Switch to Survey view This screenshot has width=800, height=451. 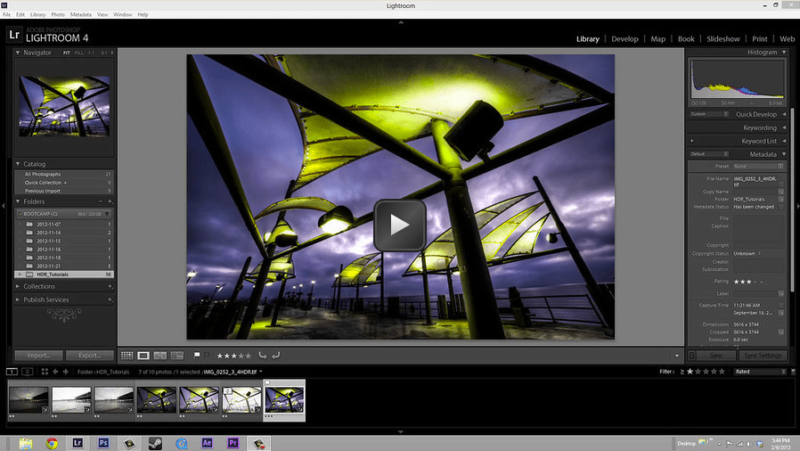click(x=177, y=356)
